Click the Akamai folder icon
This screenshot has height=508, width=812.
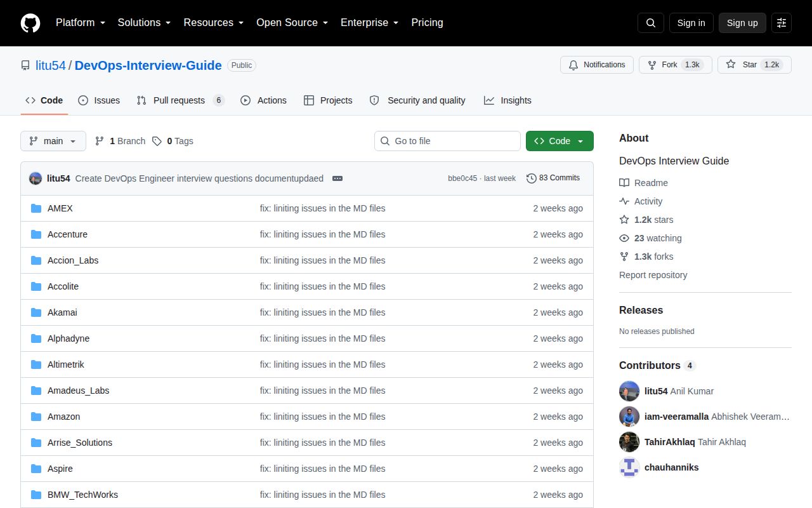tap(36, 312)
